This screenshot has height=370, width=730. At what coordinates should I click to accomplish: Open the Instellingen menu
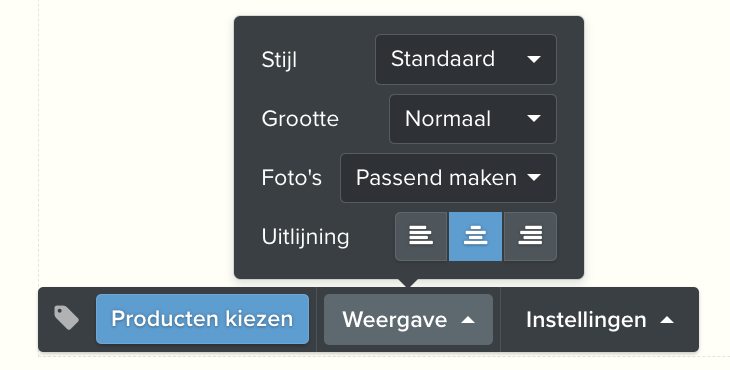click(x=600, y=319)
